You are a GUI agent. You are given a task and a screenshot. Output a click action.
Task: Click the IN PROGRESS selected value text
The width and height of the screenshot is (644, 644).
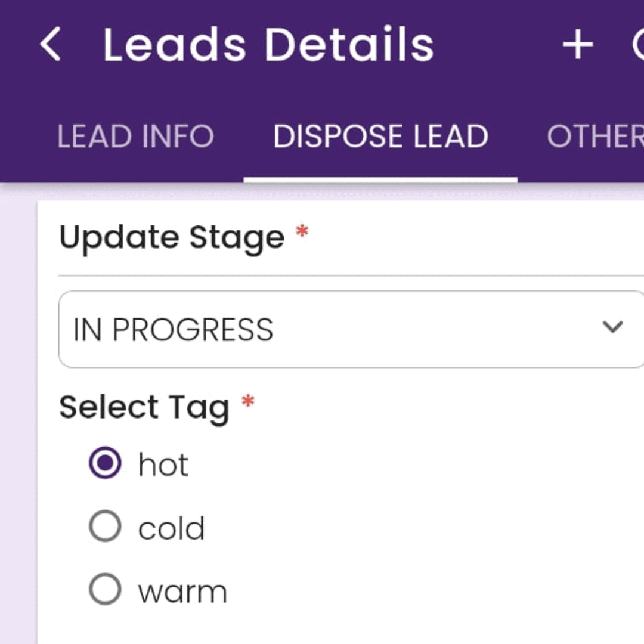(173, 330)
